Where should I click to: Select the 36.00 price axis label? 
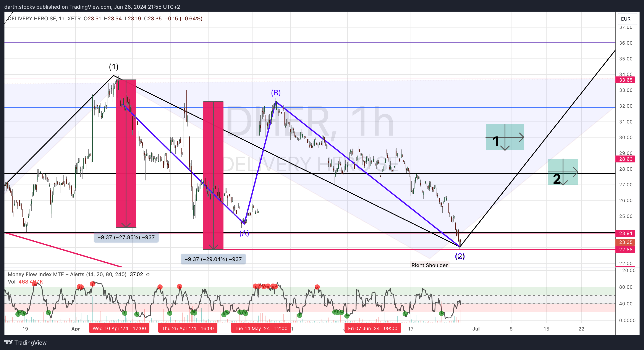(x=626, y=43)
